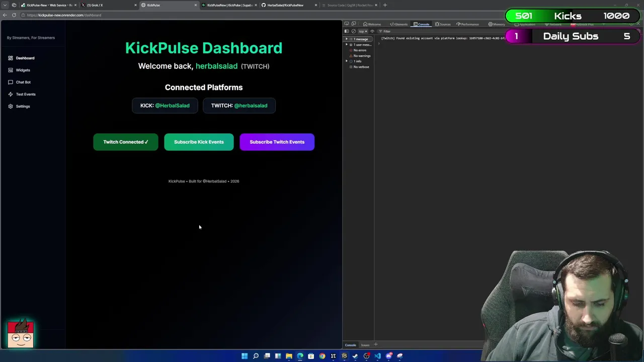Image resolution: width=644 pixels, height=362 pixels.
Task: Open the DevTools Elements tab
Action: pos(399,24)
